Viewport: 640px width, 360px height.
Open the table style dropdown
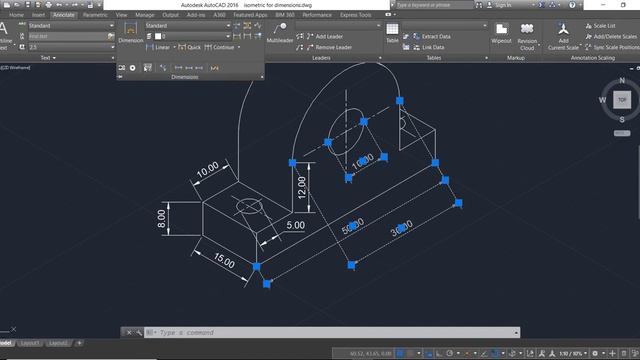444,25
